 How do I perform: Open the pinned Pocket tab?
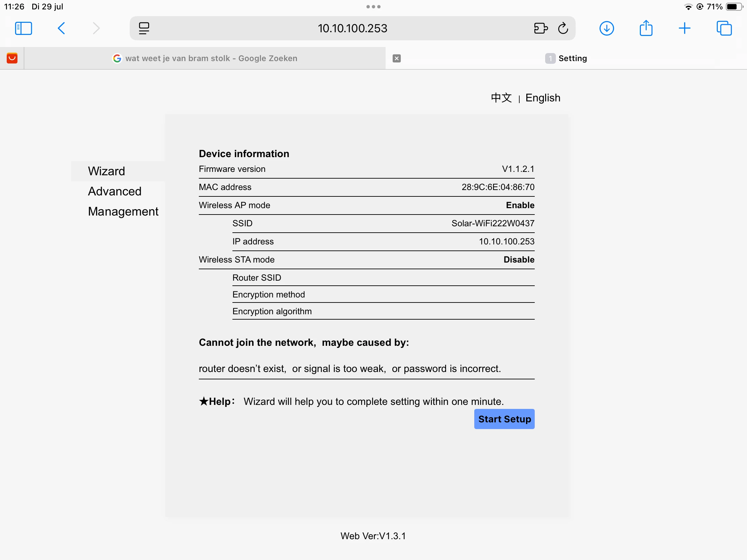pyautogui.click(x=12, y=58)
